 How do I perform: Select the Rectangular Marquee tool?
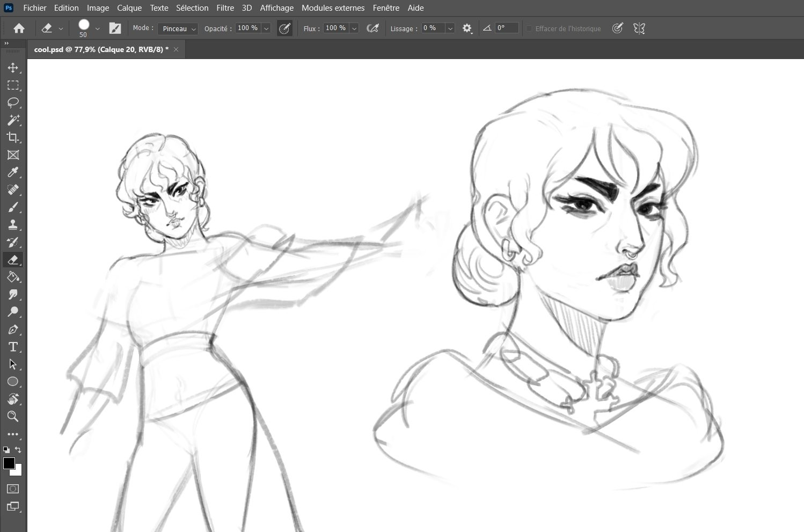tap(13, 85)
